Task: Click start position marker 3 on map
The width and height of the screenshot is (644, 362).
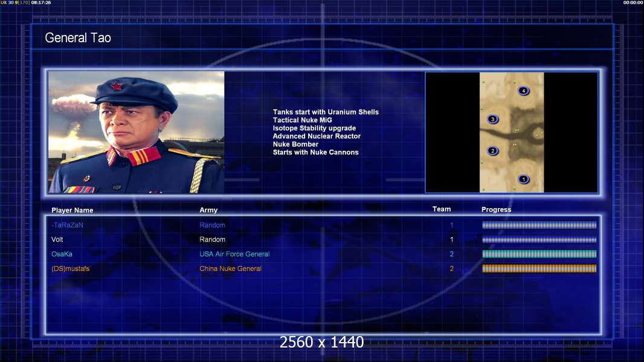Action: [x=492, y=119]
